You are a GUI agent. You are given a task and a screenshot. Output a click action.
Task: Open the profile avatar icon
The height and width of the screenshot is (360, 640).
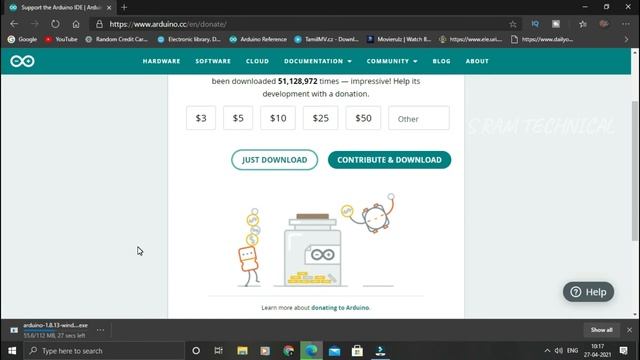(x=604, y=24)
